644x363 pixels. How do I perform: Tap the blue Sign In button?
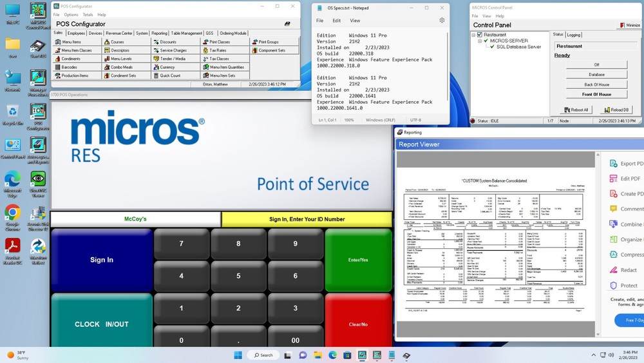(x=102, y=260)
